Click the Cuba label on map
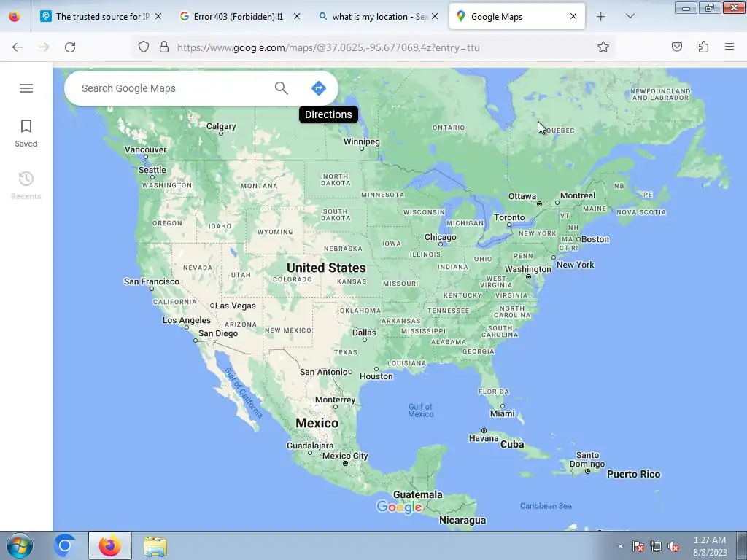Screen dimensions: 747x560 (512, 444)
